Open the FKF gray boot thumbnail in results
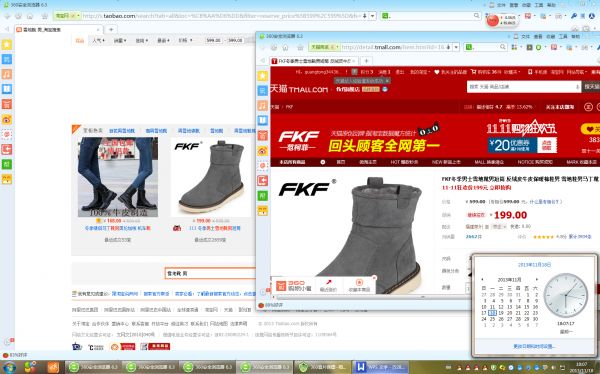The height and width of the screenshot is (374, 600). [210, 177]
